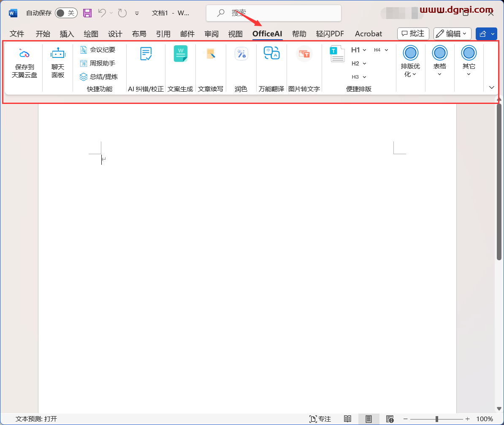Click the 批注 Comments button
The width and height of the screenshot is (504, 425).
coord(413,33)
